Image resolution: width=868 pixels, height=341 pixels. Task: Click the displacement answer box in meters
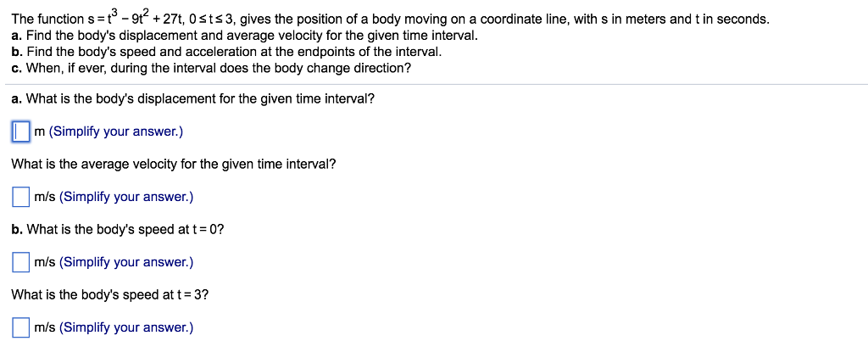coord(21,131)
